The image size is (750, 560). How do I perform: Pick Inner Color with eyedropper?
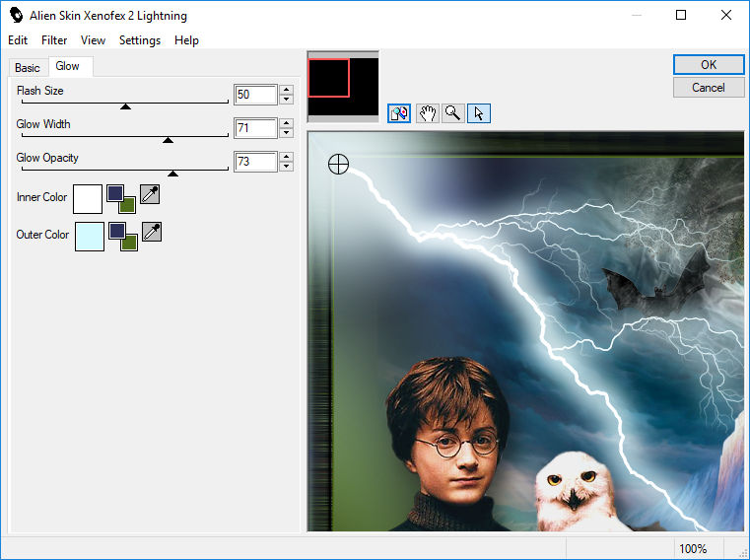coord(150,194)
